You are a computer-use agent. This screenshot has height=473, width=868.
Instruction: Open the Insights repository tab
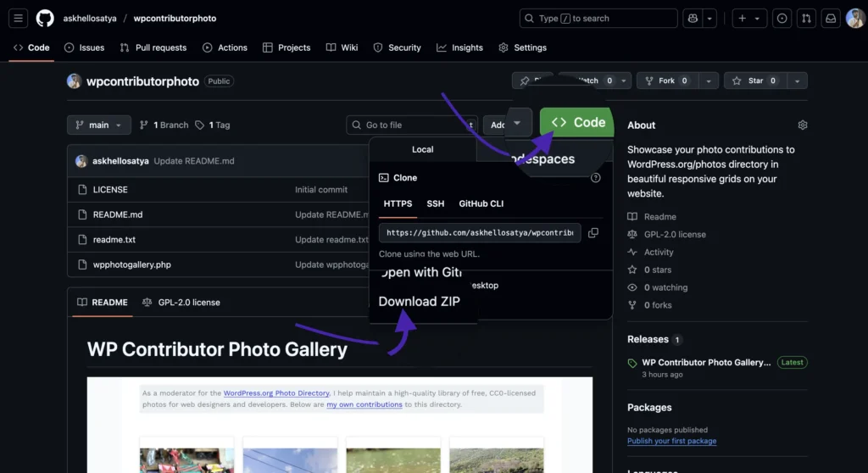coord(459,47)
